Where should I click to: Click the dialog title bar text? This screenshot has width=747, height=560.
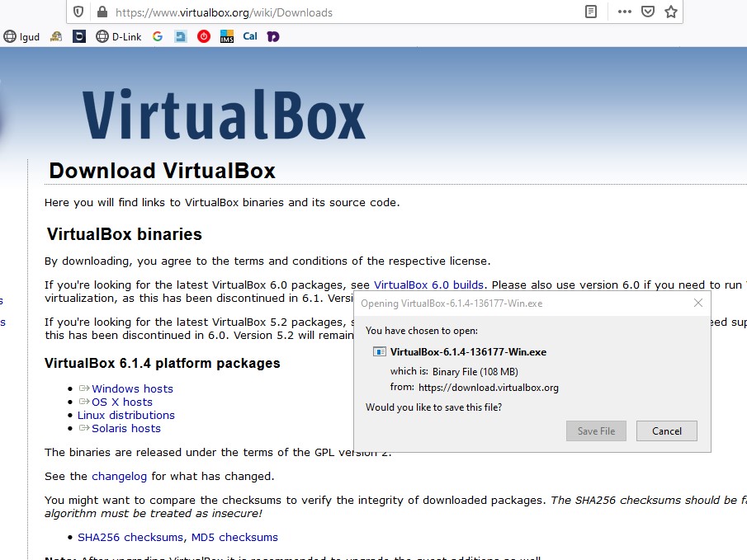pos(452,304)
